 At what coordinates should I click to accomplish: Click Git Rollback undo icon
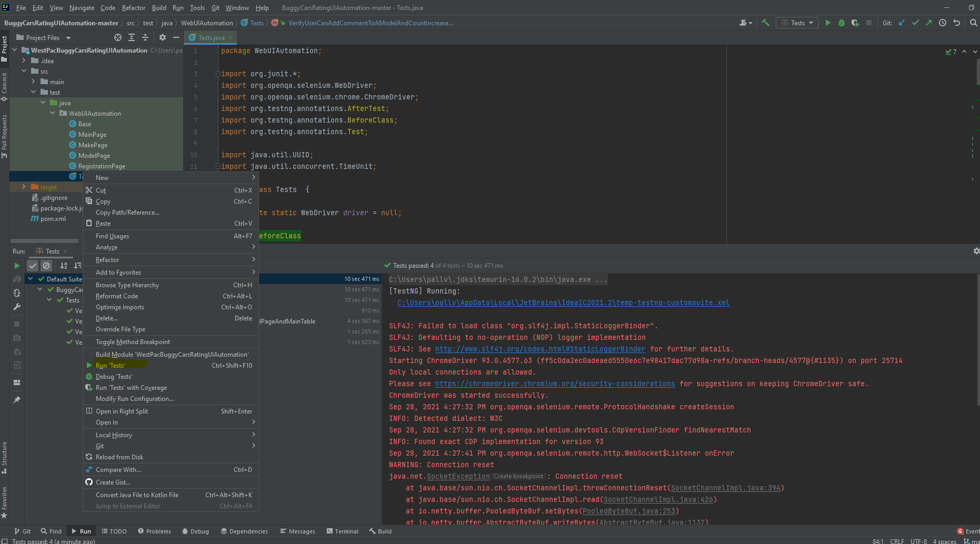point(957,23)
